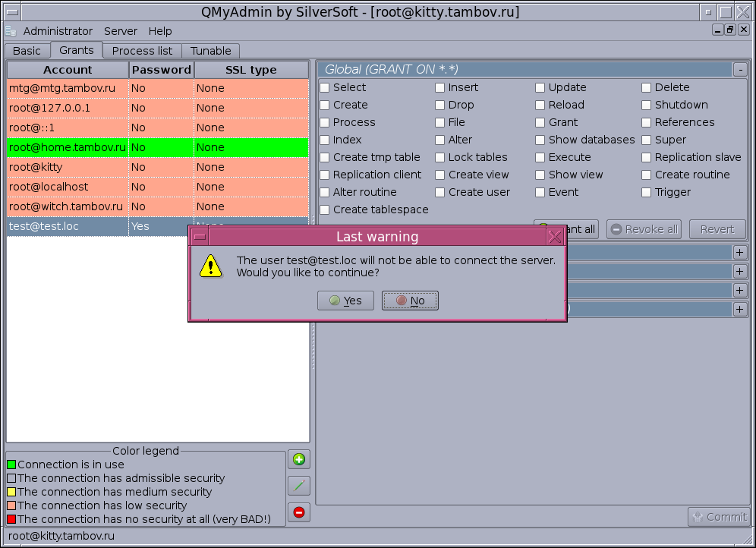
Task: Expand the first collapsed grant section
Action: pos(739,252)
